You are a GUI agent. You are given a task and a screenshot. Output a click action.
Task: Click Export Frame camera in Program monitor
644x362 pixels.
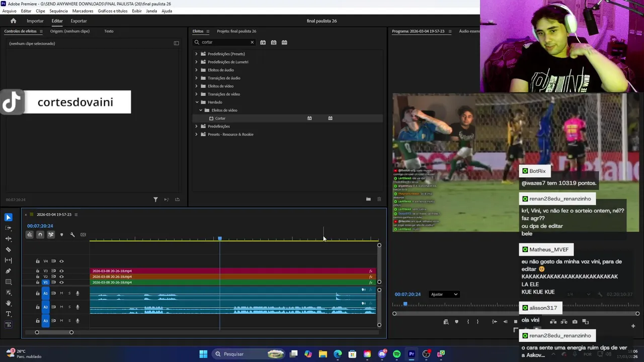575,322
